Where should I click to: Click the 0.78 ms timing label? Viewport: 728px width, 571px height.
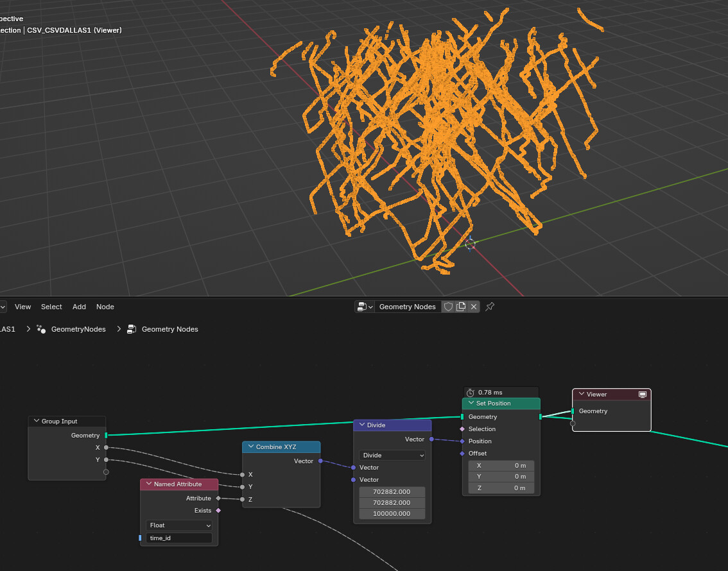coord(490,393)
